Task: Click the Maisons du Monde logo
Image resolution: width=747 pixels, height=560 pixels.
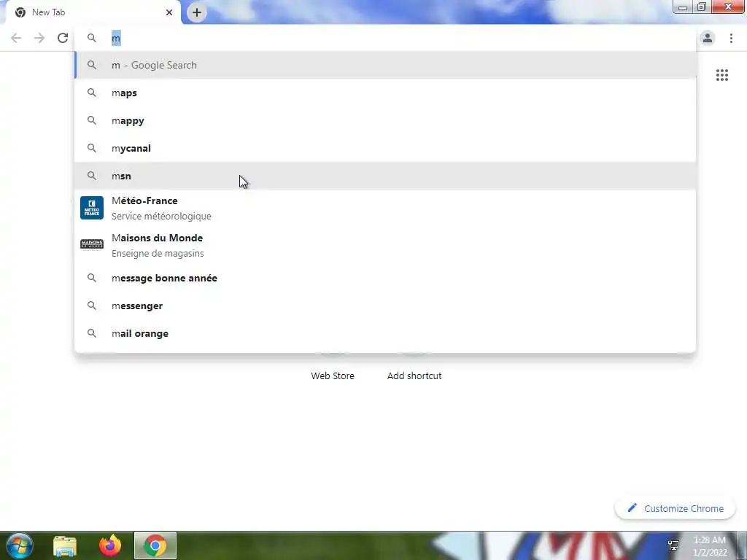Action: [x=92, y=245]
